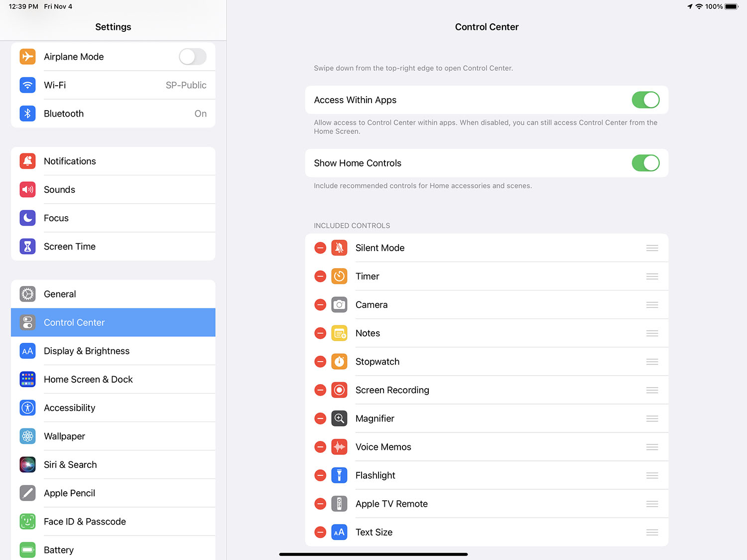Viewport: 747px width, 560px height.
Task: Open Wi-Fi settings showing SP-Public
Action: (113, 85)
